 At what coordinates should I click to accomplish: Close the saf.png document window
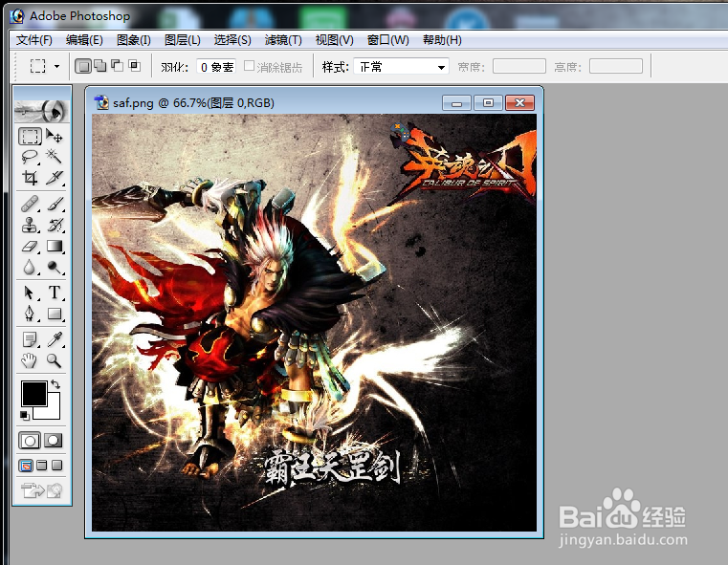pos(520,103)
